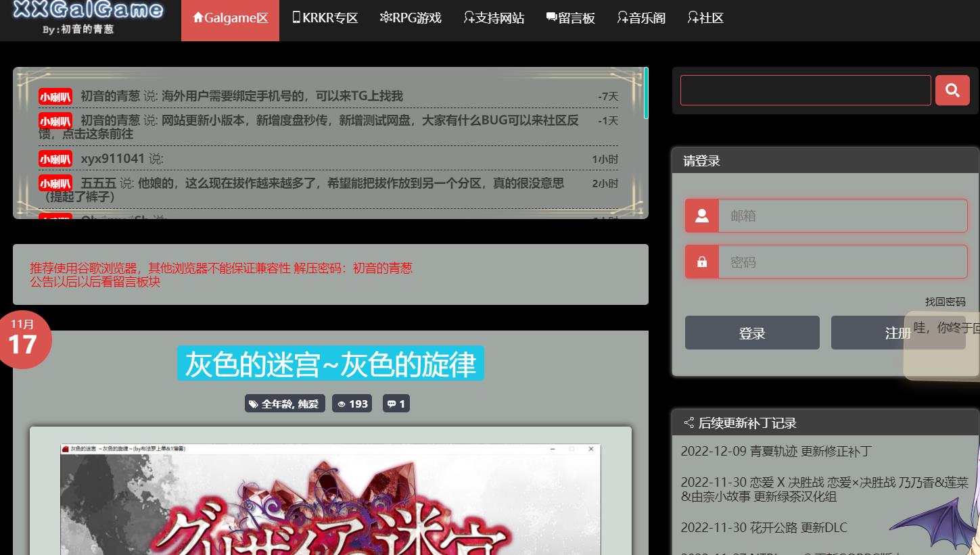
Task: Click the 11月 17 date badge
Action: (22, 340)
